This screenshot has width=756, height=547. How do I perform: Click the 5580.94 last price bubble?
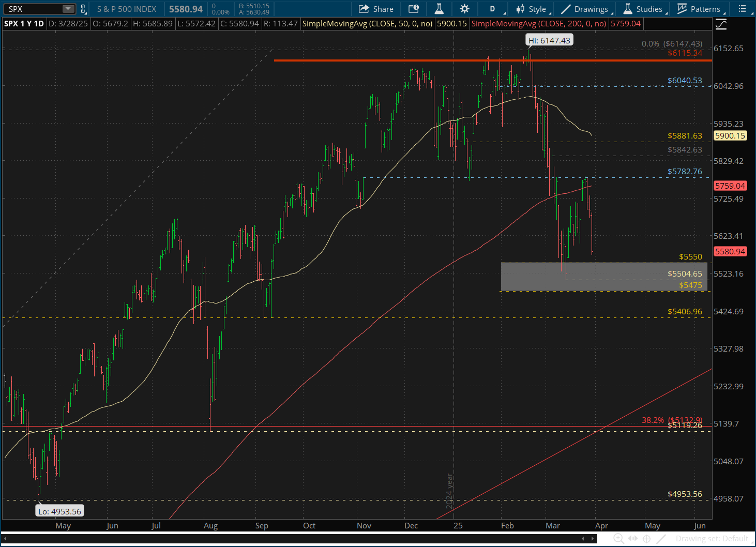(730, 251)
